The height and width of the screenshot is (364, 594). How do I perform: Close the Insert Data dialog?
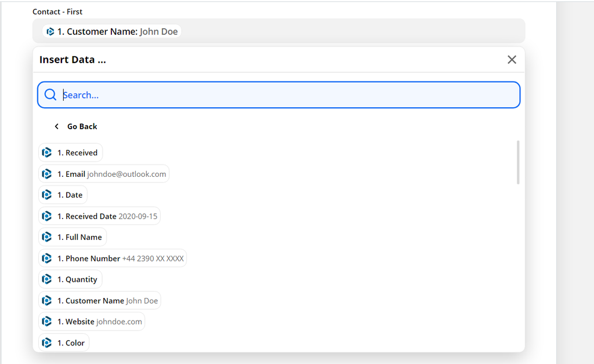[x=512, y=59]
